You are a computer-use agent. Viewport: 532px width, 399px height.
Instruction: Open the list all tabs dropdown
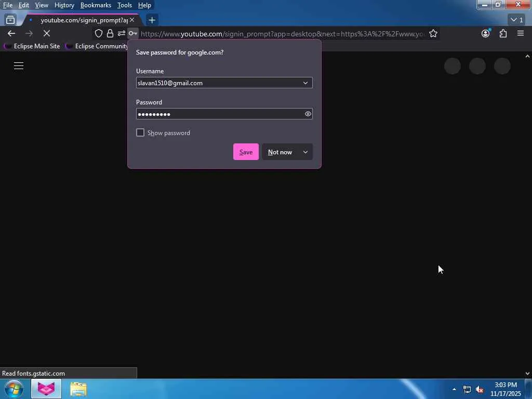(517, 20)
